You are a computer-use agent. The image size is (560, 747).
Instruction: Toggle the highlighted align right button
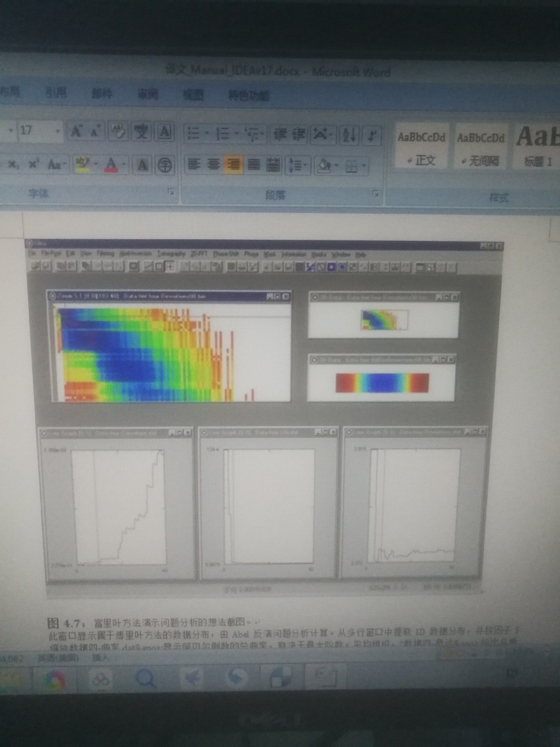[234, 165]
